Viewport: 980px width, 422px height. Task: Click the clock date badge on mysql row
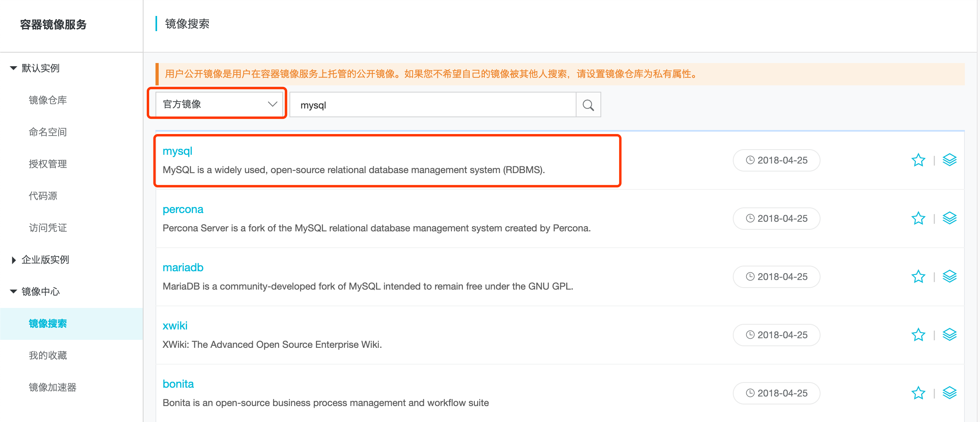tap(776, 160)
